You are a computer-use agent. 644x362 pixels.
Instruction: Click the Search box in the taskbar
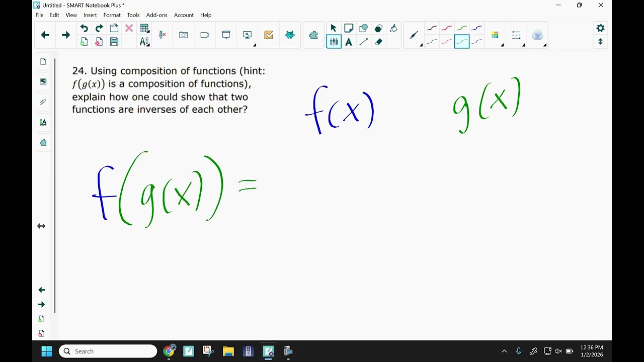click(108, 351)
